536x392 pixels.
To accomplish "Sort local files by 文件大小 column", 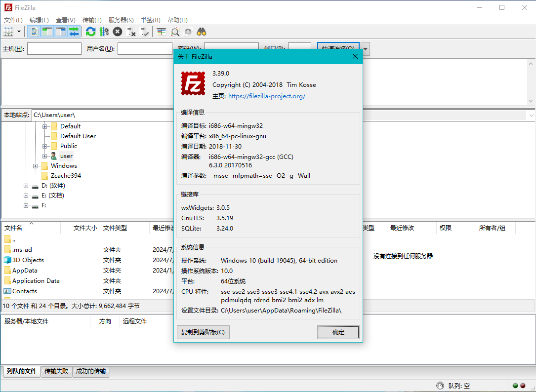I will click(x=81, y=228).
